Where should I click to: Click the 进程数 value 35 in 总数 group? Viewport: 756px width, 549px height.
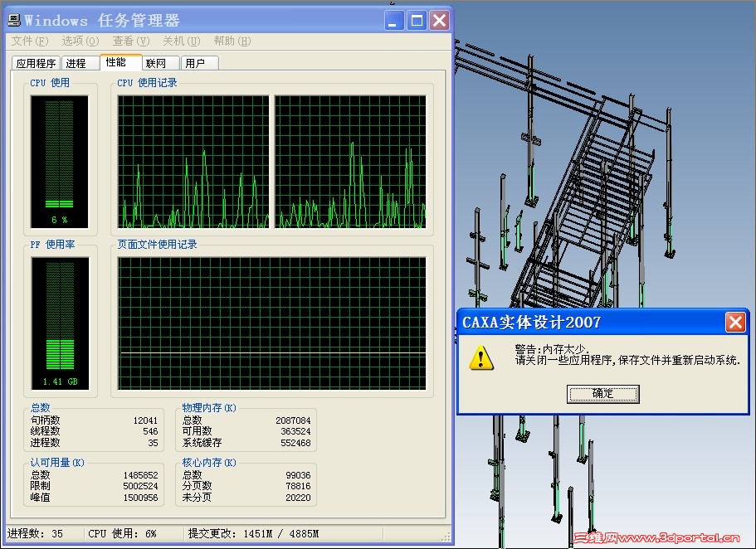[153, 443]
